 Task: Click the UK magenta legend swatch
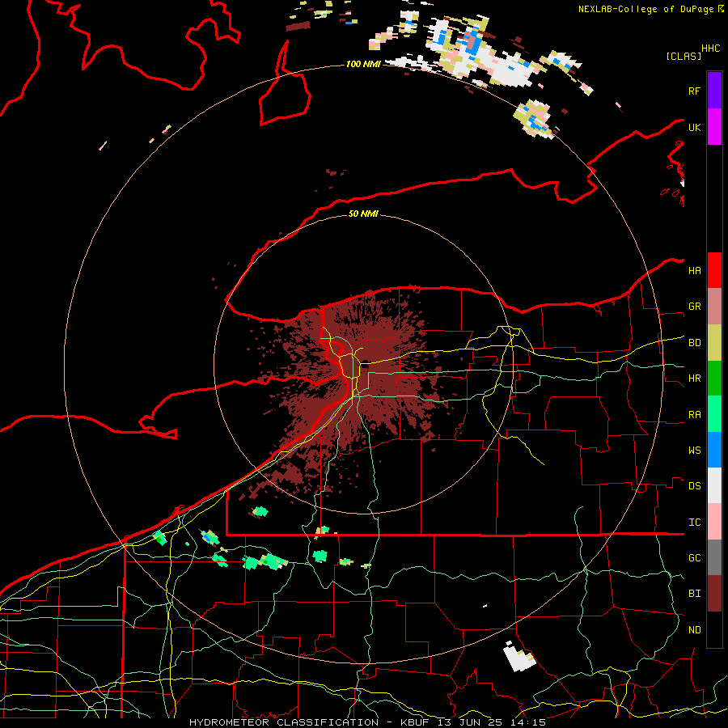[x=714, y=127]
